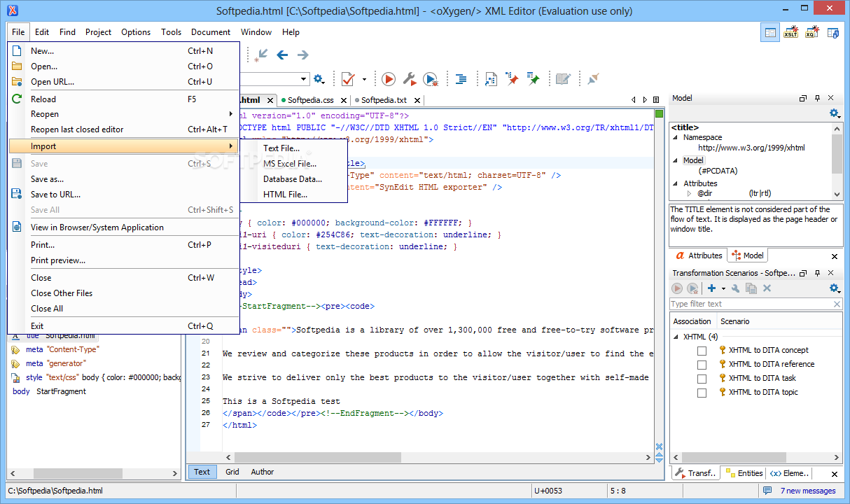This screenshot has height=504, width=850.
Task: Configure transformation scenarios wrench icon
Action: click(x=410, y=79)
